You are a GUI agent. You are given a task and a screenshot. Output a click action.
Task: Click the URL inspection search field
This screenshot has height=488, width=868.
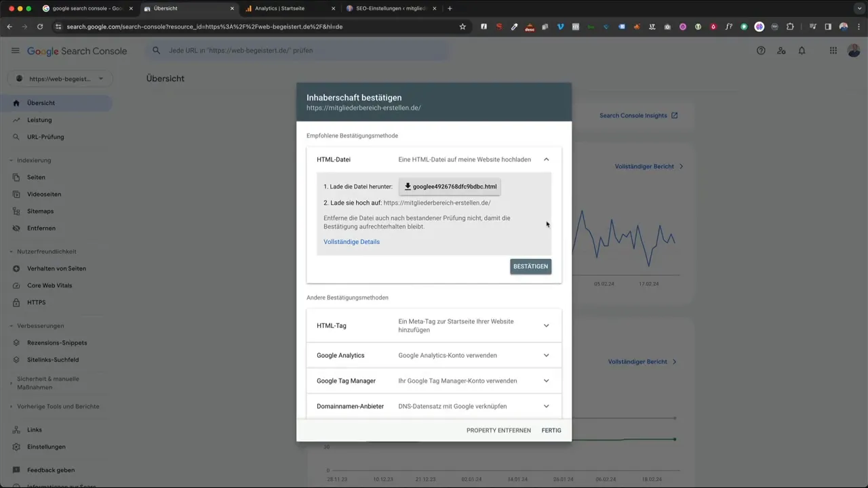(x=298, y=51)
